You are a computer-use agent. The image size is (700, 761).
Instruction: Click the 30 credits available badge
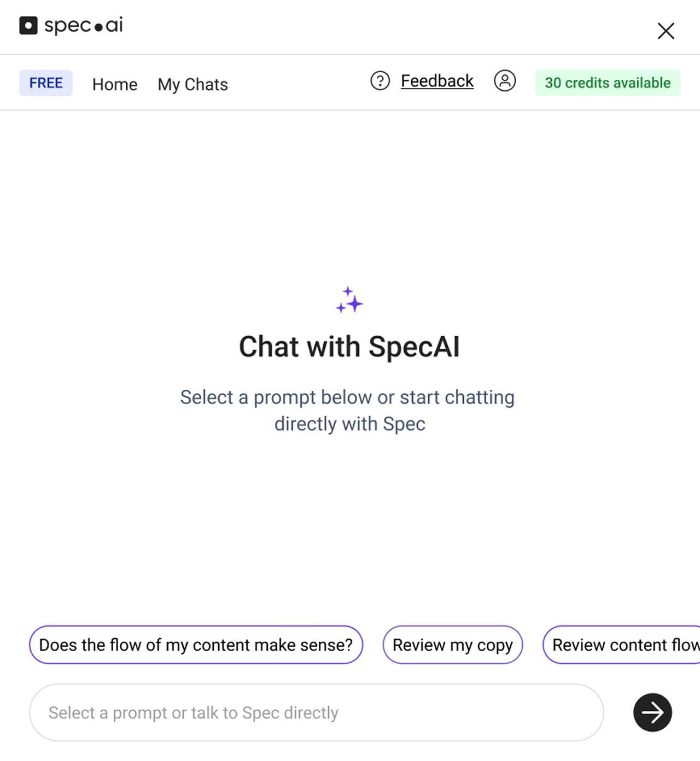pos(608,83)
